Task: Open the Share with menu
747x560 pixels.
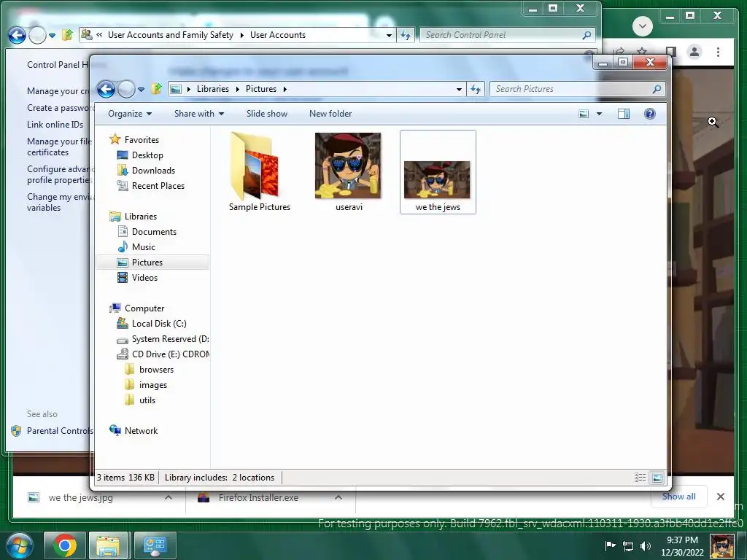Action: (198, 114)
